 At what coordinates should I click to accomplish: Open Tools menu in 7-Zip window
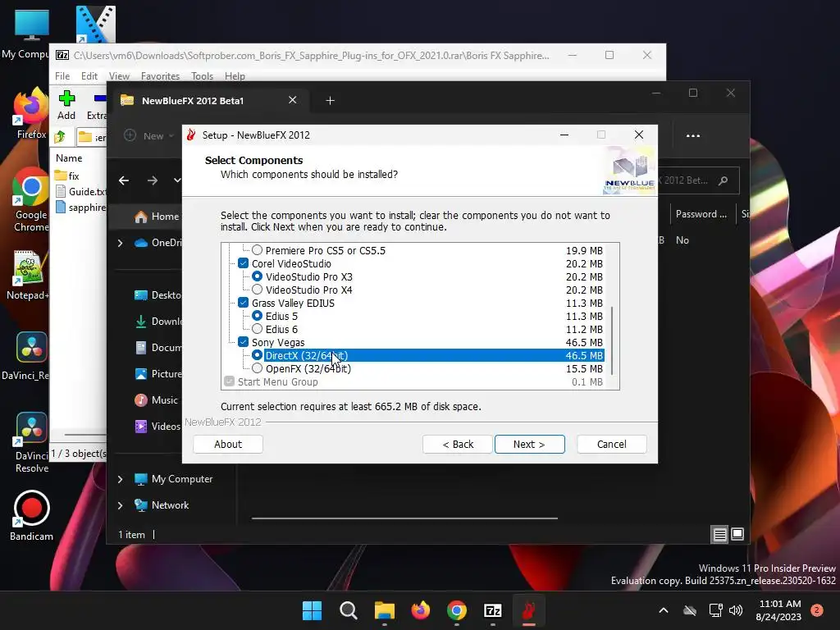pyautogui.click(x=202, y=76)
